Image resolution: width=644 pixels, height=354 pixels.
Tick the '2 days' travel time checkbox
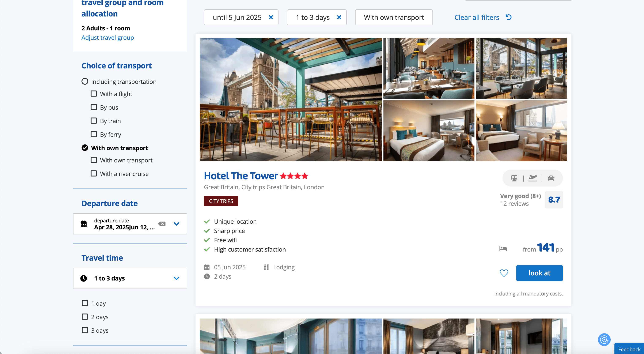click(85, 317)
